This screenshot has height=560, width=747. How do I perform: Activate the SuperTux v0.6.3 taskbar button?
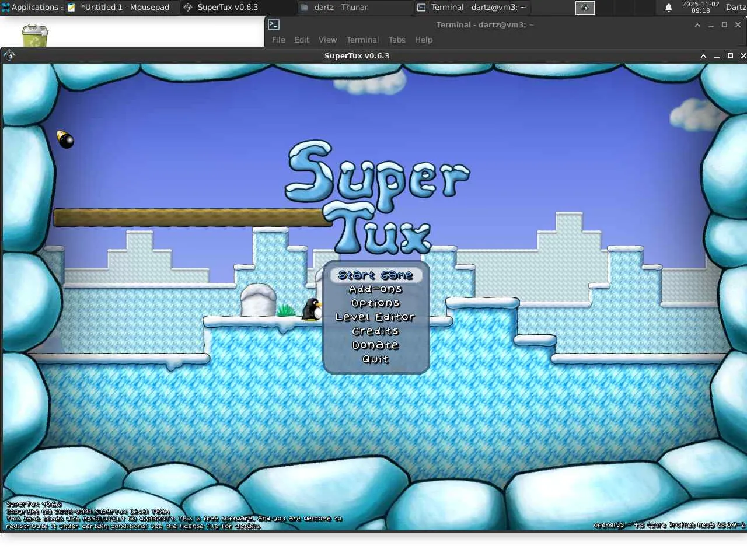pos(238,8)
